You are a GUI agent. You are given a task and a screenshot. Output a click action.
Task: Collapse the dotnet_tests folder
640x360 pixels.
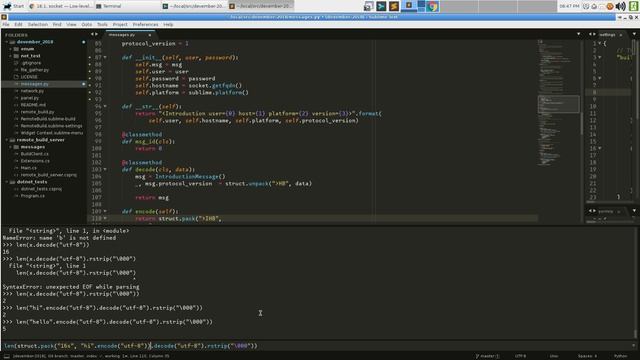(x=7, y=182)
